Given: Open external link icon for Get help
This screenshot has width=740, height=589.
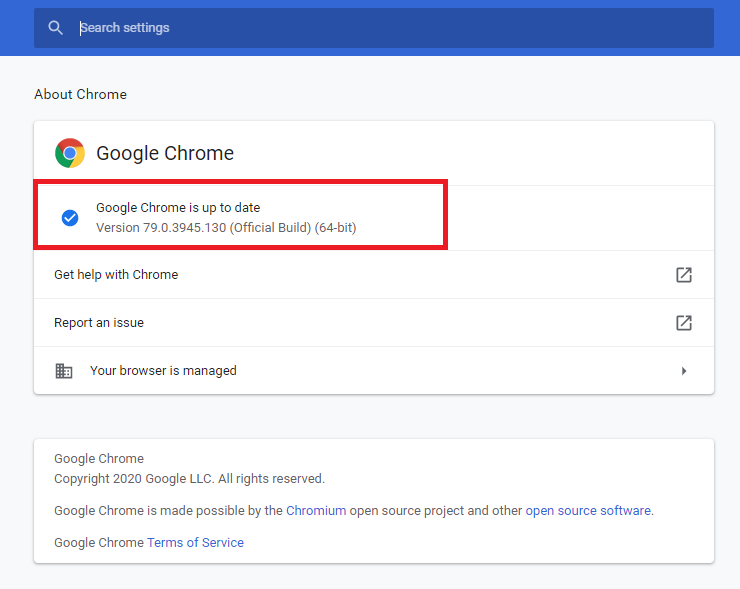Looking at the screenshot, I should (x=684, y=275).
